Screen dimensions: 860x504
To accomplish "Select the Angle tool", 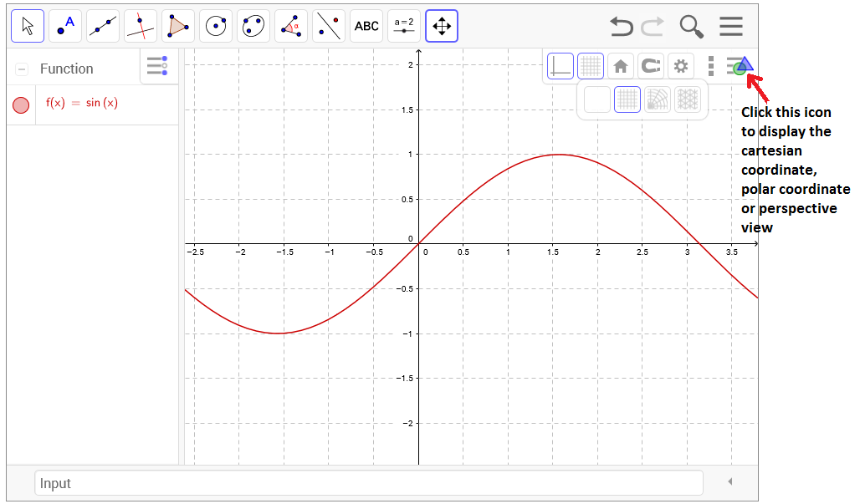I will pyautogui.click(x=291, y=27).
